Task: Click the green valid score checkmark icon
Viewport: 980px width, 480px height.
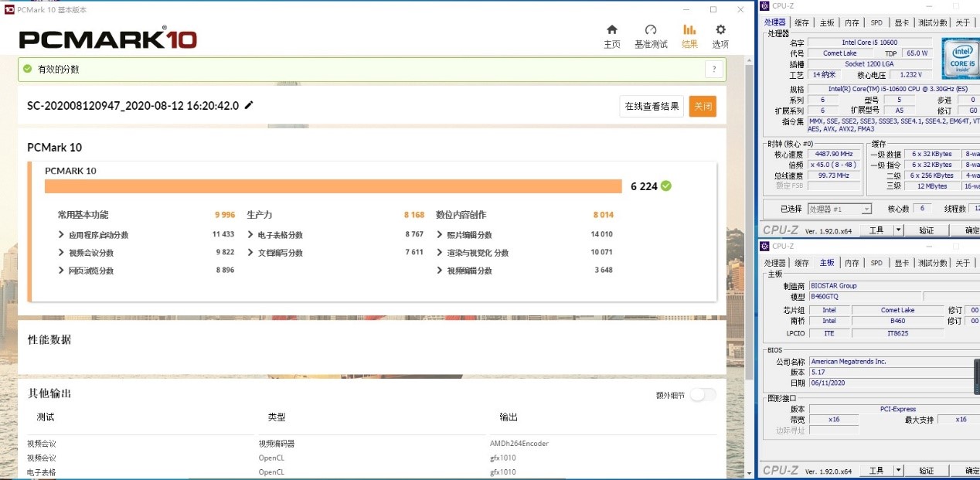Action: pyautogui.click(x=28, y=69)
